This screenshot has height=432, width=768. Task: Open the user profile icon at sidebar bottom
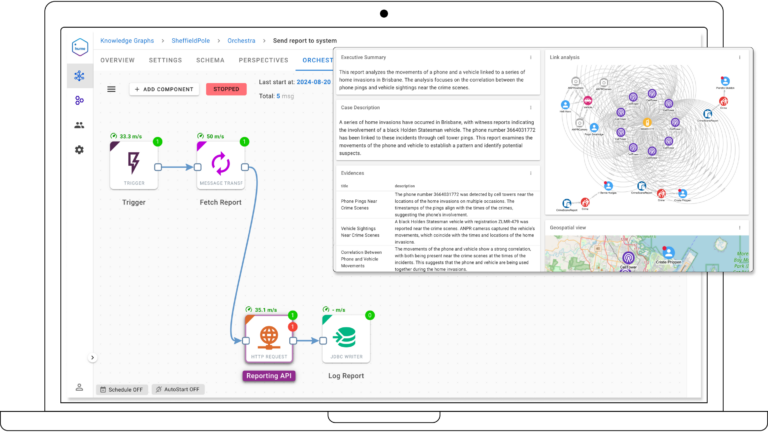(x=79, y=387)
